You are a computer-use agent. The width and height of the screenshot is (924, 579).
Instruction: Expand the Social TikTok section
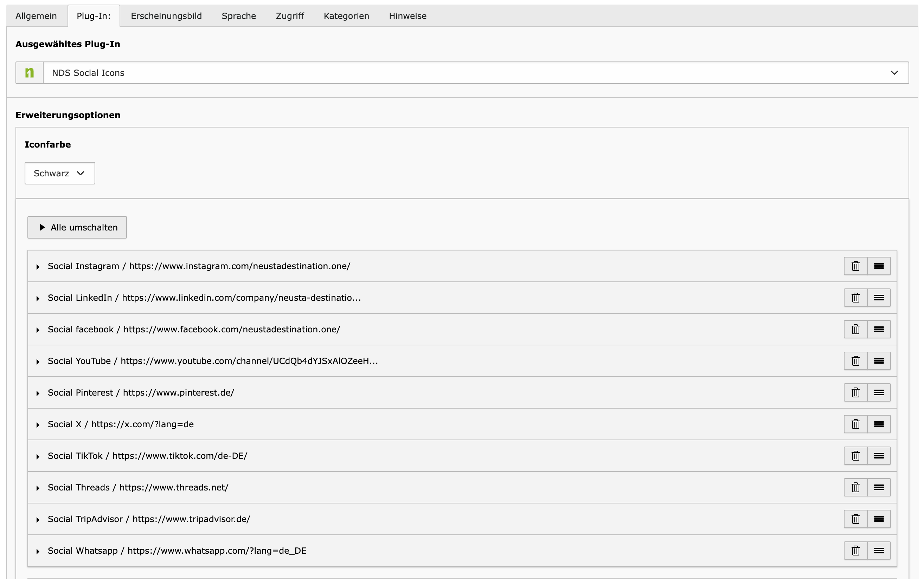(38, 456)
